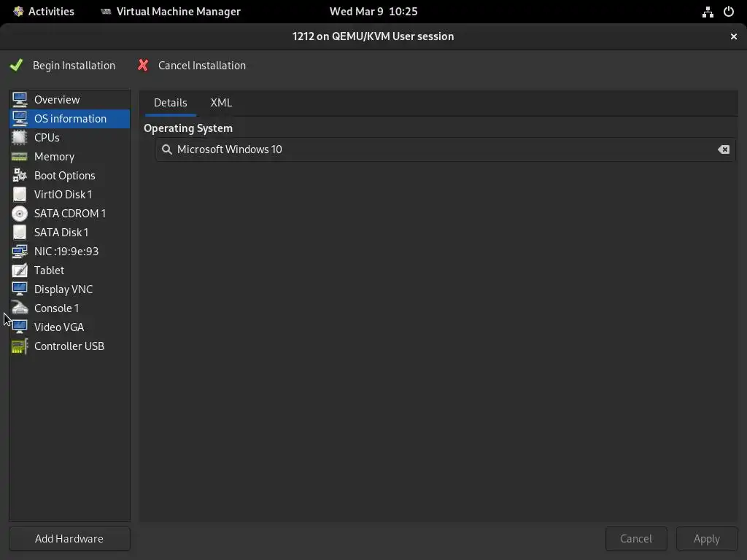This screenshot has height=560, width=747.
Task: Select Display VNC in hardware list
Action: pos(63,289)
